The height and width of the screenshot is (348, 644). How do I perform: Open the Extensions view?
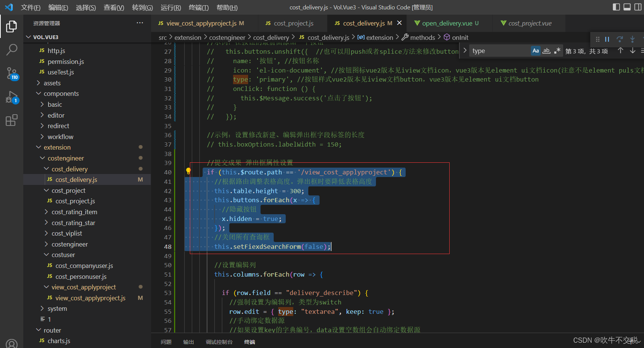click(x=12, y=120)
